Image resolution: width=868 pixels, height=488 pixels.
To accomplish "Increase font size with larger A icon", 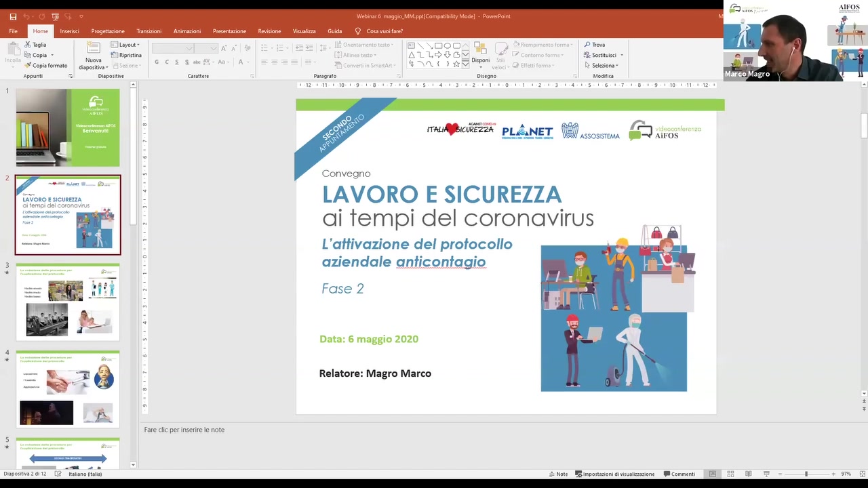I will point(224,48).
